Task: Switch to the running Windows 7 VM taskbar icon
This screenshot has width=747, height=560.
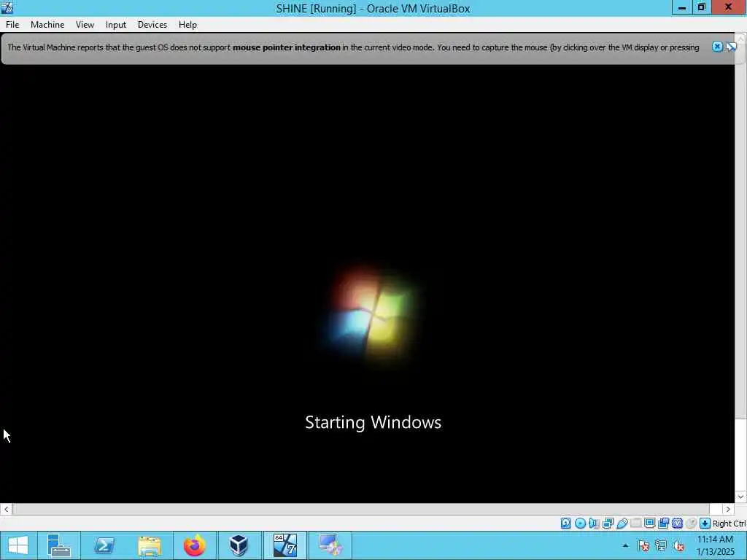Action: pos(285,545)
